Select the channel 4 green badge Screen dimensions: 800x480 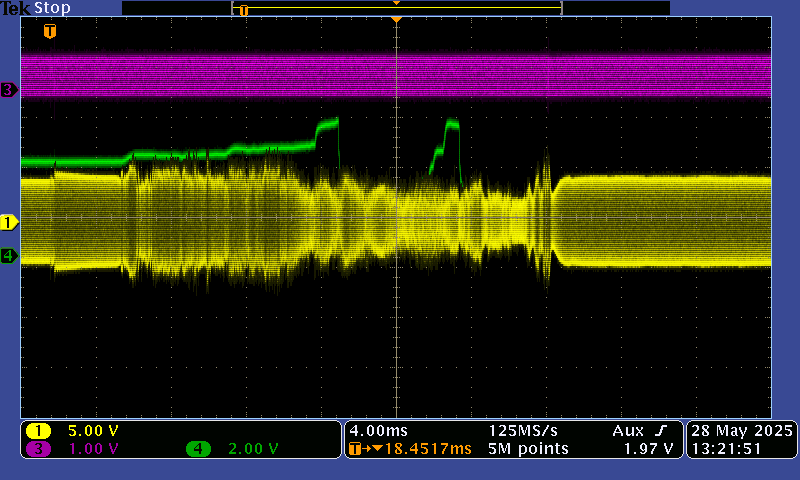(198, 449)
